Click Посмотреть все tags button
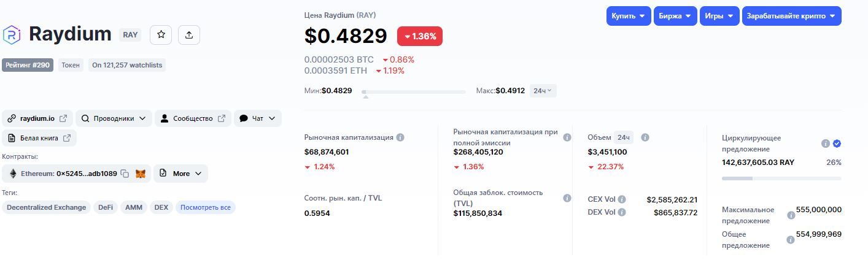 (x=206, y=207)
